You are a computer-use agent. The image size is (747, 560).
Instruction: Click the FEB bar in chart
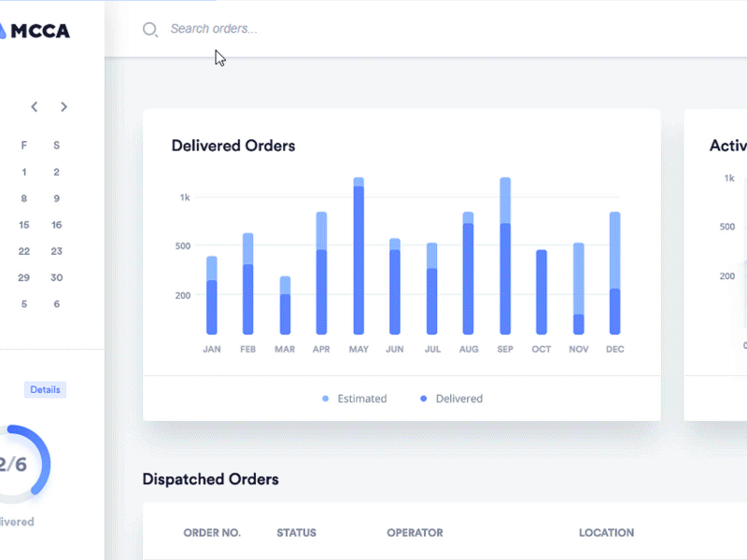click(x=247, y=284)
